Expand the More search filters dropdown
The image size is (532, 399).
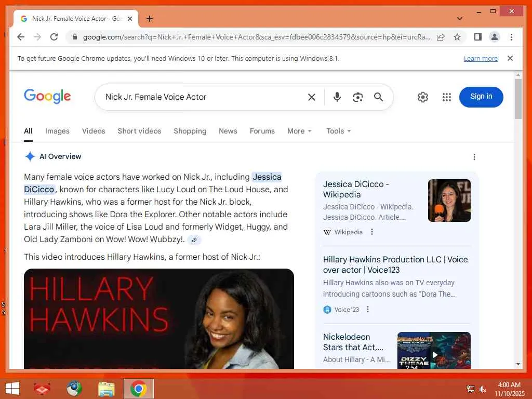(299, 131)
